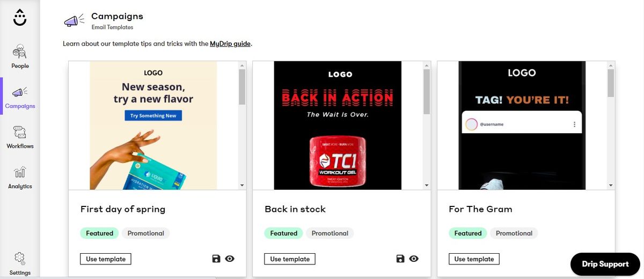Open the People section icon

(20, 52)
